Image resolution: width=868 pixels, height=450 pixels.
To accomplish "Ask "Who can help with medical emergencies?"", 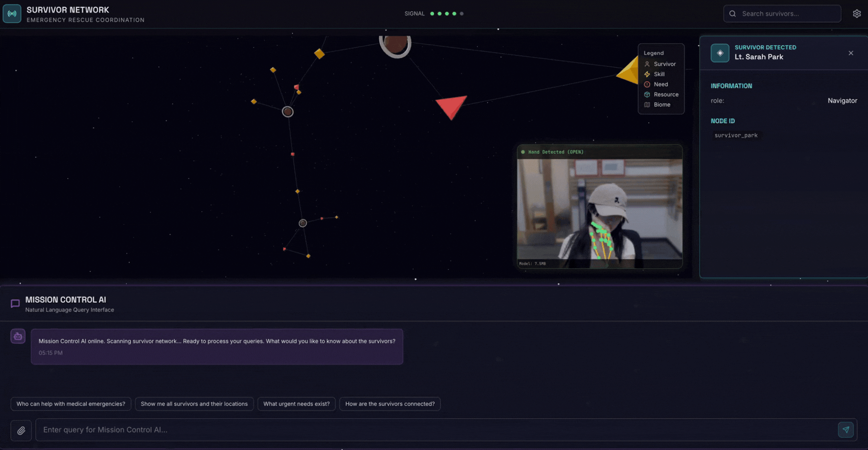I will [71, 404].
